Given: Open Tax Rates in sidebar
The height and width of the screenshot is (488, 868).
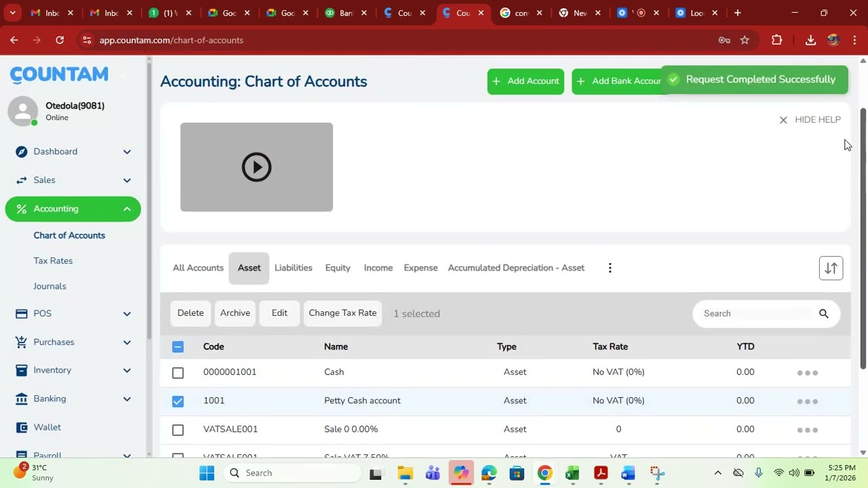Looking at the screenshot, I should coord(53,261).
